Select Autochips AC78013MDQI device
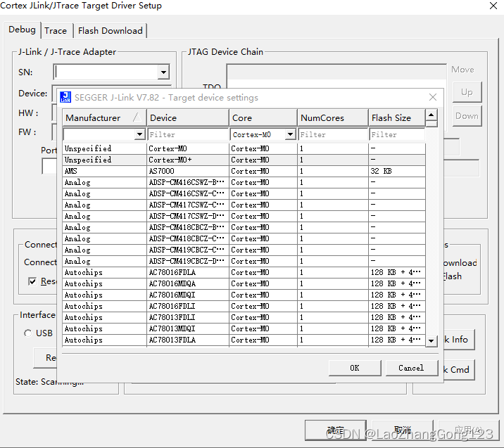 (x=244, y=328)
